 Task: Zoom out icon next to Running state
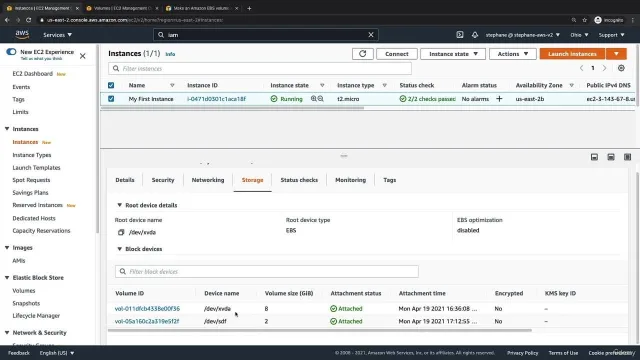coord(320,99)
